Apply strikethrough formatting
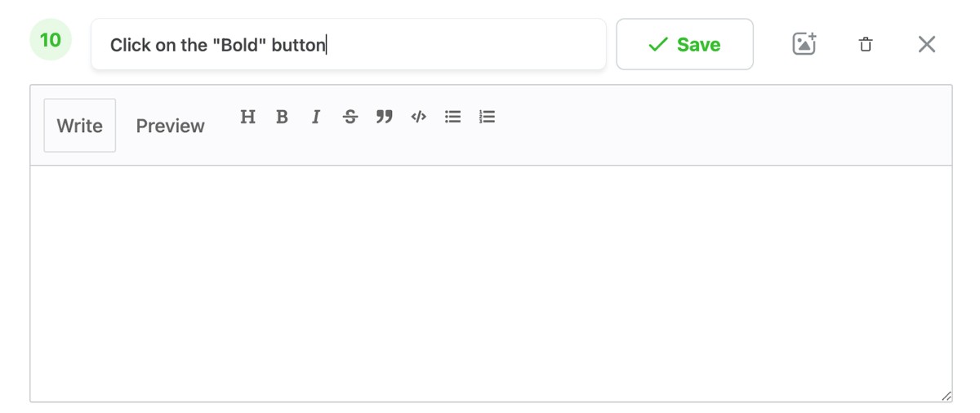Screen dimensions: 980x413 pyautogui.click(x=350, y=117)
